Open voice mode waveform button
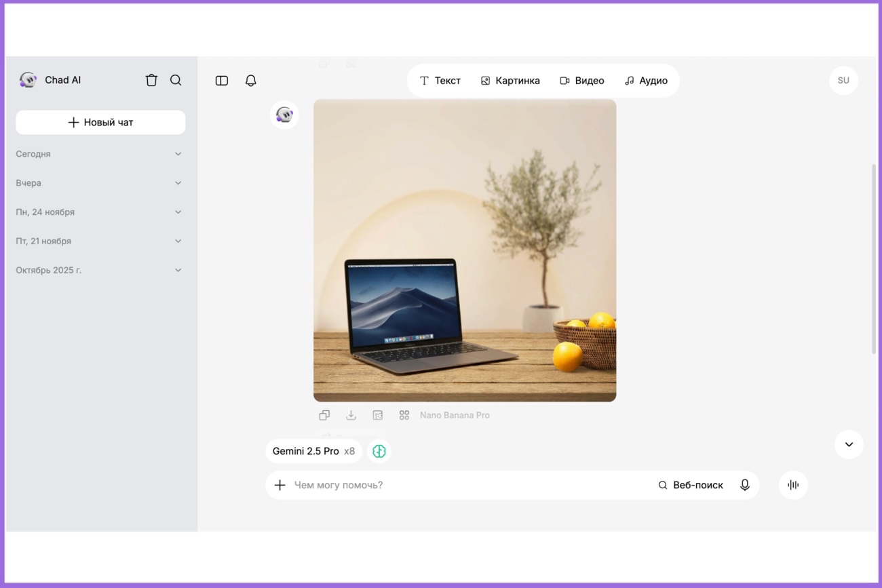882x588 pixels. [x=792, y=485]
